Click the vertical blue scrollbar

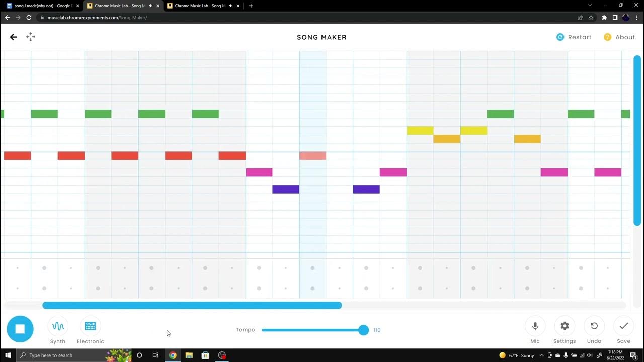637,141
